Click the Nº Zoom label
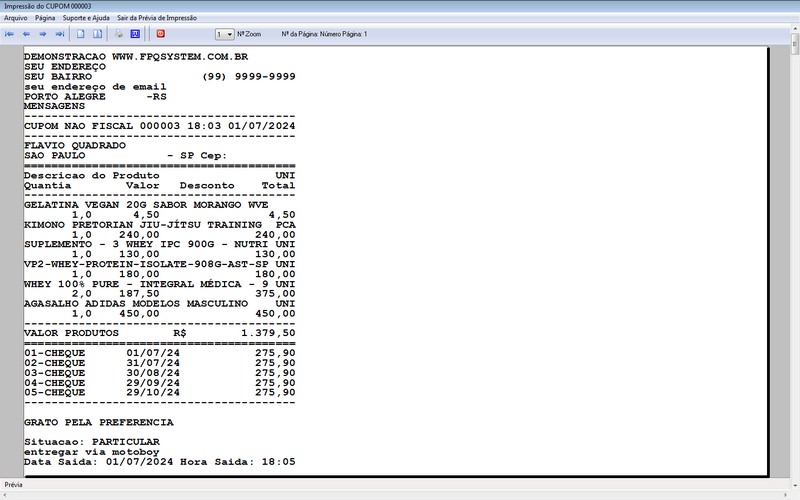 click(x=249, y=34)
